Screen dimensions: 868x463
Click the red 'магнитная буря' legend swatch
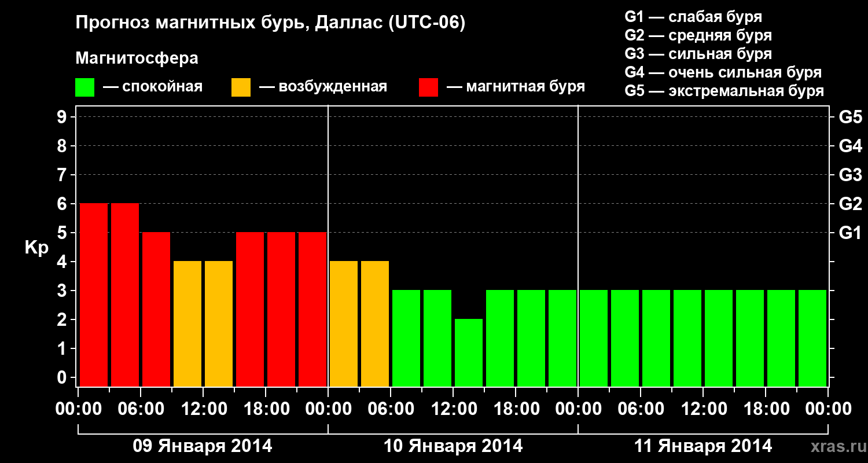tap(428, 87)
